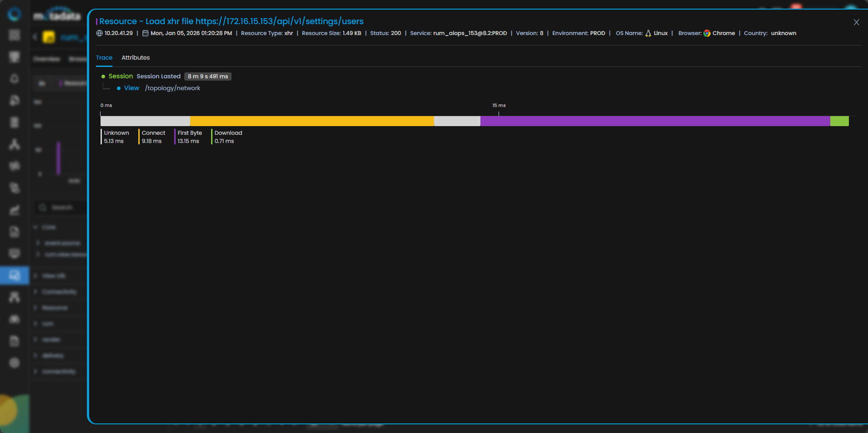Click the blue dot beside View

[119, 88]
